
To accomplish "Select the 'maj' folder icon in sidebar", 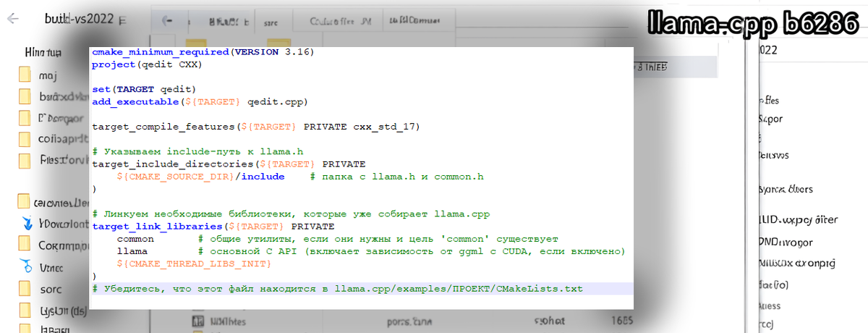I will (26, 75).
